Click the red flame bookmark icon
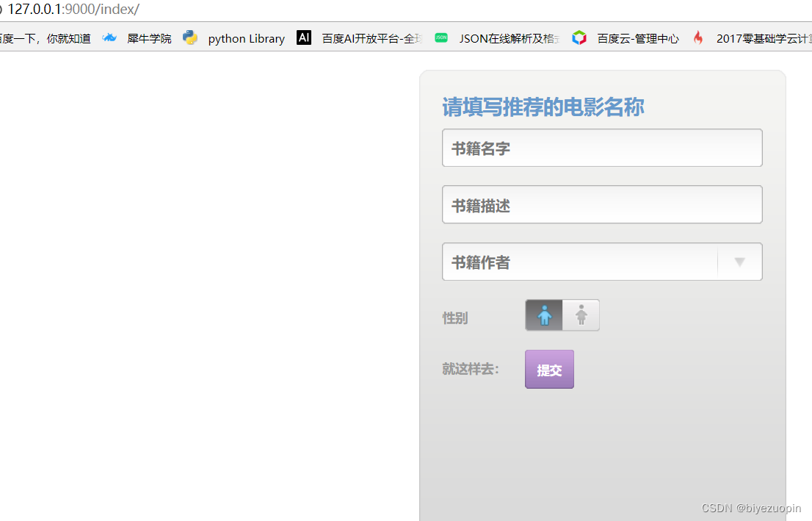 click(698, 37)
